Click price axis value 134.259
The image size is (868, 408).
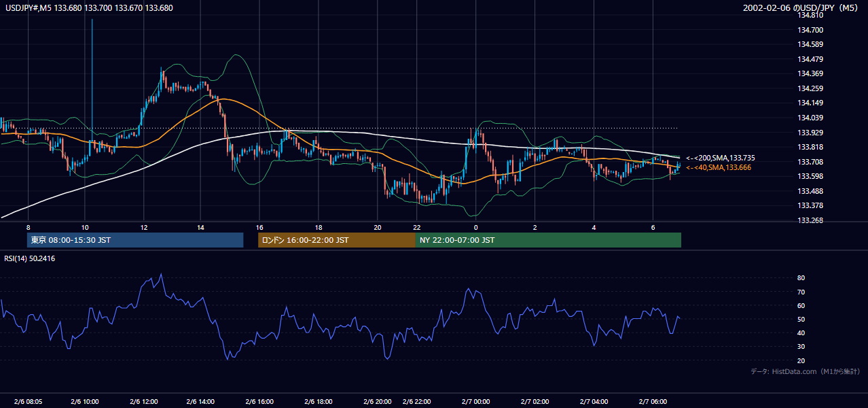tap(810, 88)
